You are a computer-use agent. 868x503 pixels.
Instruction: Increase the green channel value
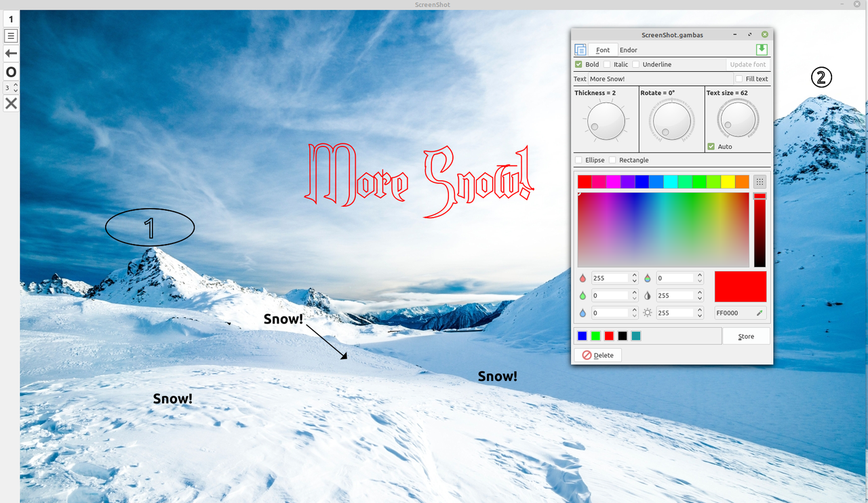[634, 293]
